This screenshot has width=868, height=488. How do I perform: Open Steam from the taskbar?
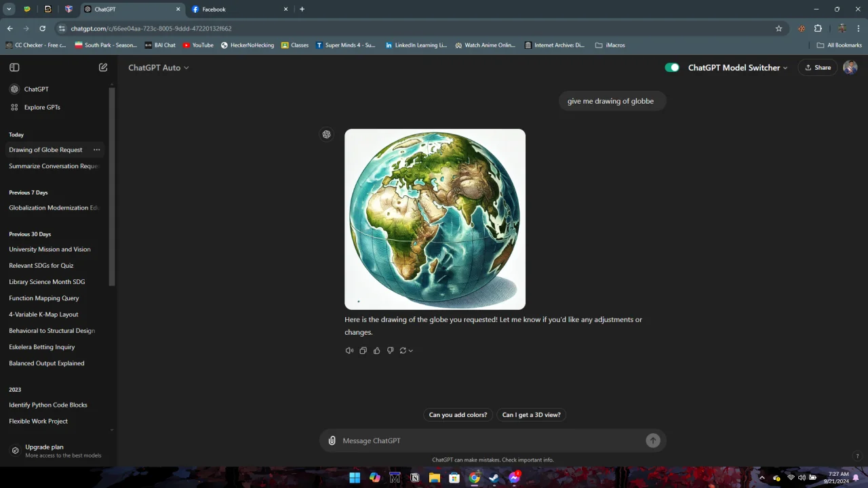[x=494, y=478]
